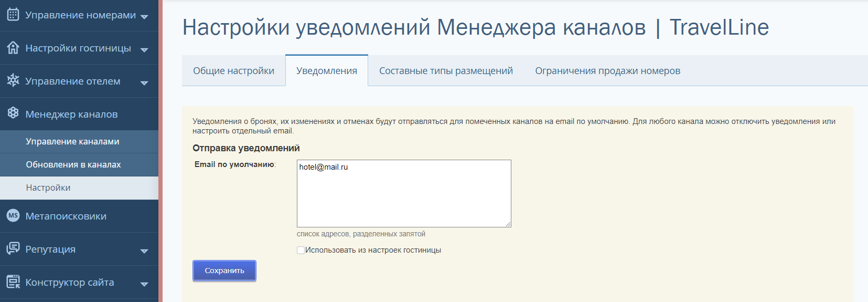Expand the Управление отелем dropdown arrow
868x302 pixels.
pyautogui.click(x=144, y=82)
